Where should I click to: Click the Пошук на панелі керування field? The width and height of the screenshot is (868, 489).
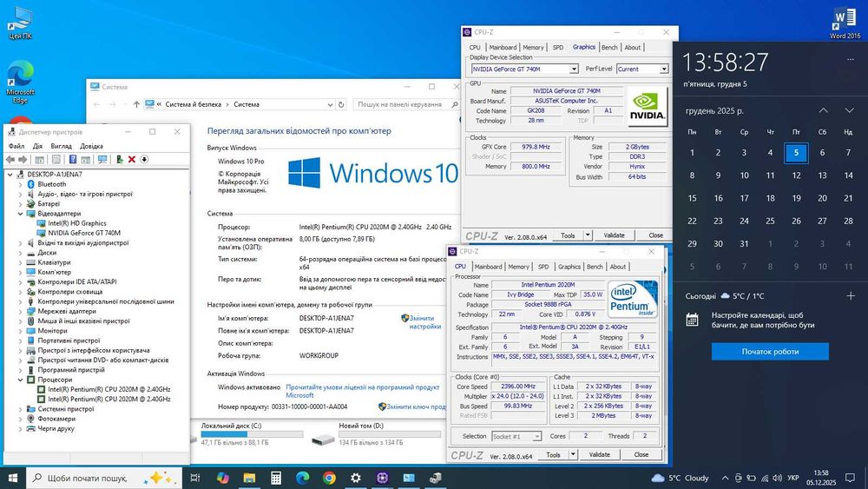[x=405, y=104]
